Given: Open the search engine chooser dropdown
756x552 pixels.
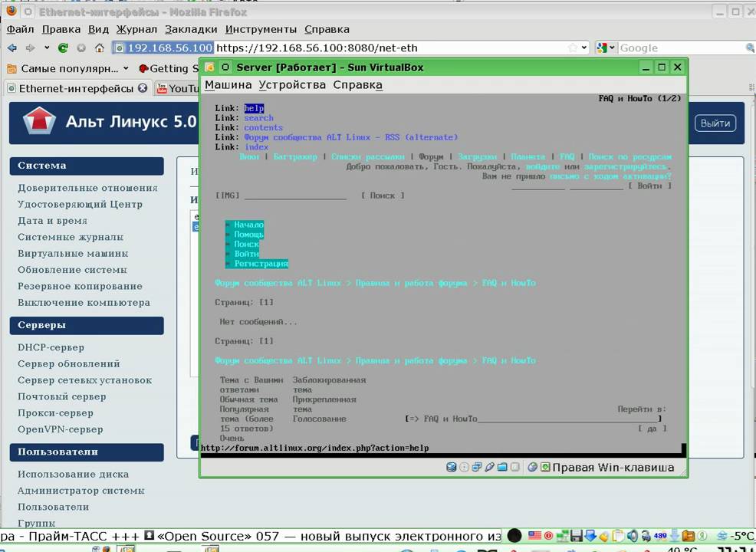Looking at the screenshot, I should (x=613, y=48).
